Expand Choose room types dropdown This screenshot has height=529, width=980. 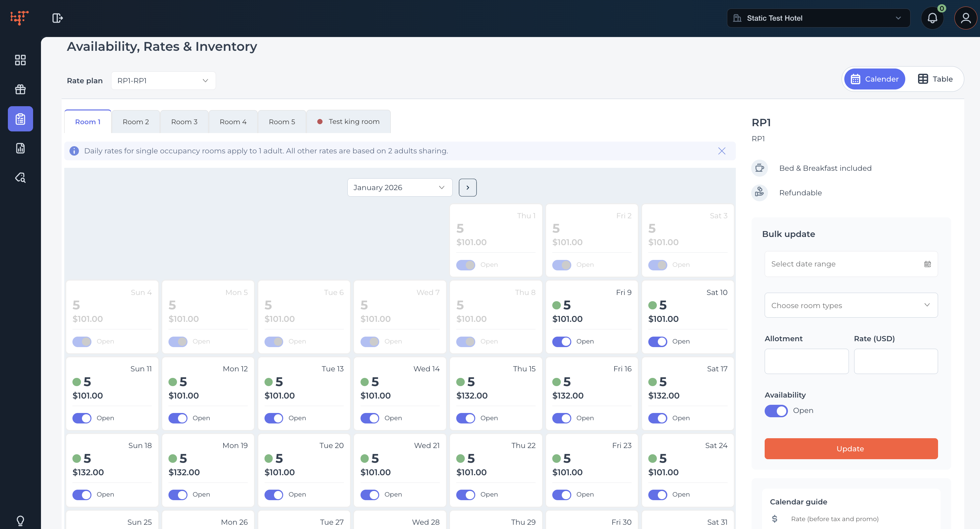coord(851,305)
